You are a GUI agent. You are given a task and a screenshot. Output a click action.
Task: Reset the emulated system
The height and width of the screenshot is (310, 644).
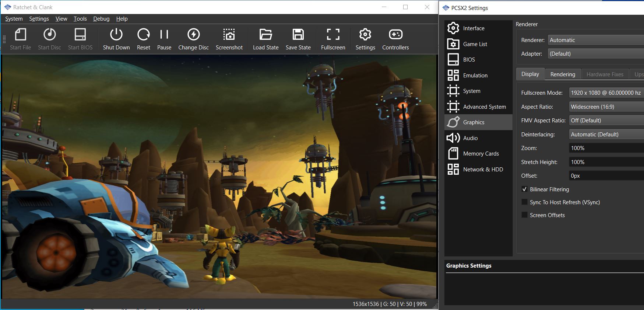[x=144, y=39]
